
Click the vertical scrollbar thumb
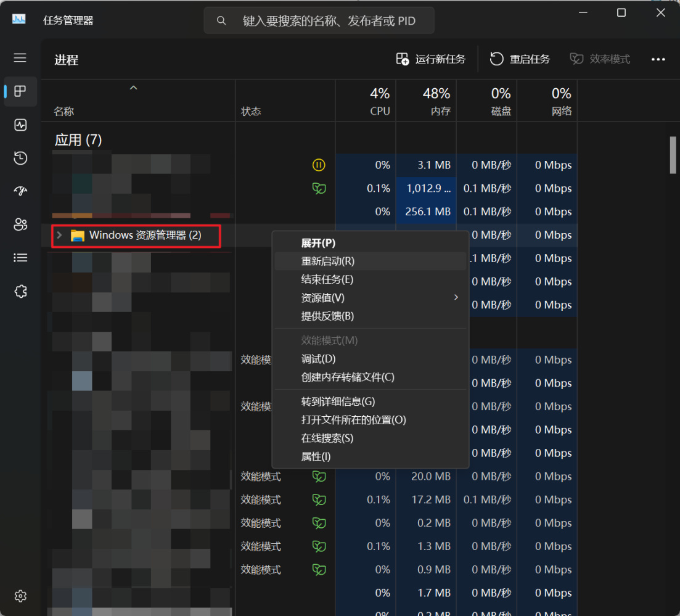click(673, 155)
